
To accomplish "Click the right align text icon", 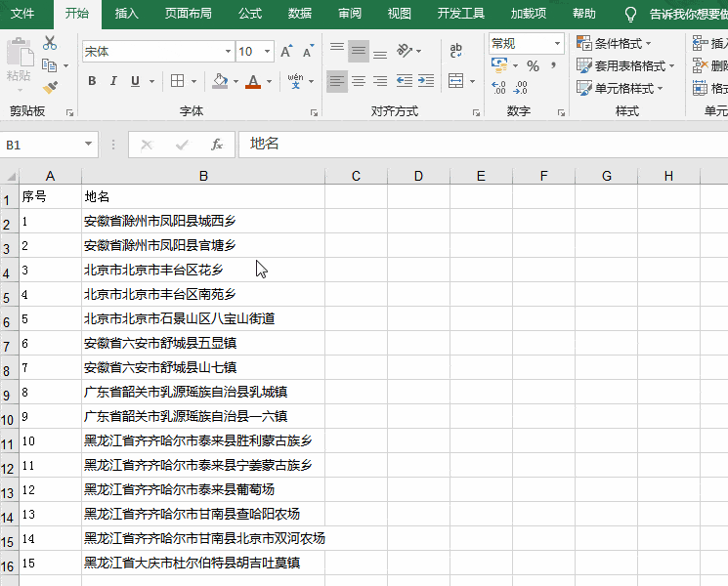I will (x=380, y=82).
